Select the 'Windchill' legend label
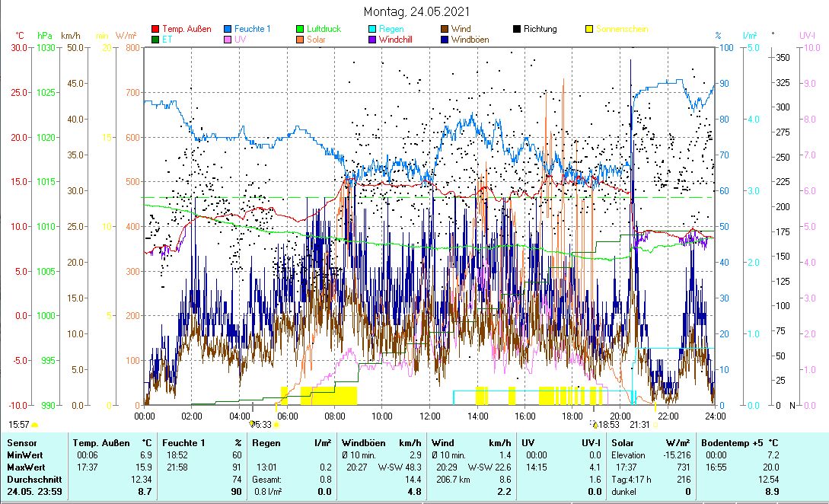 point(395,40)
